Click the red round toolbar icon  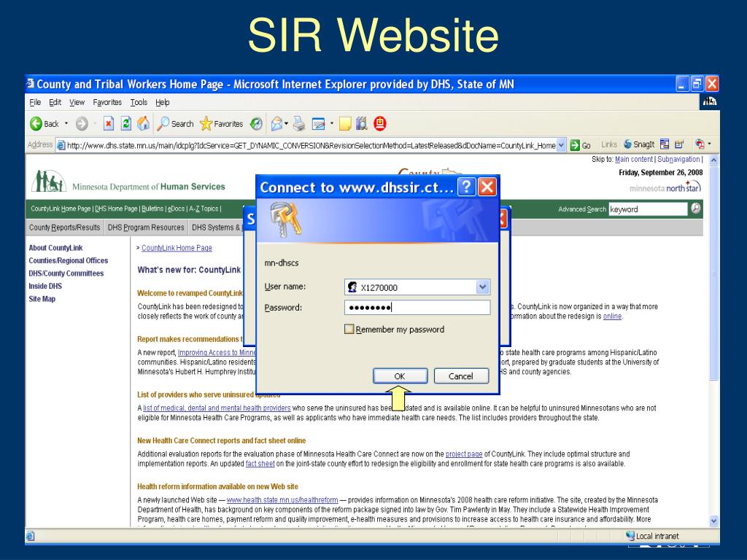coord(379,124)
